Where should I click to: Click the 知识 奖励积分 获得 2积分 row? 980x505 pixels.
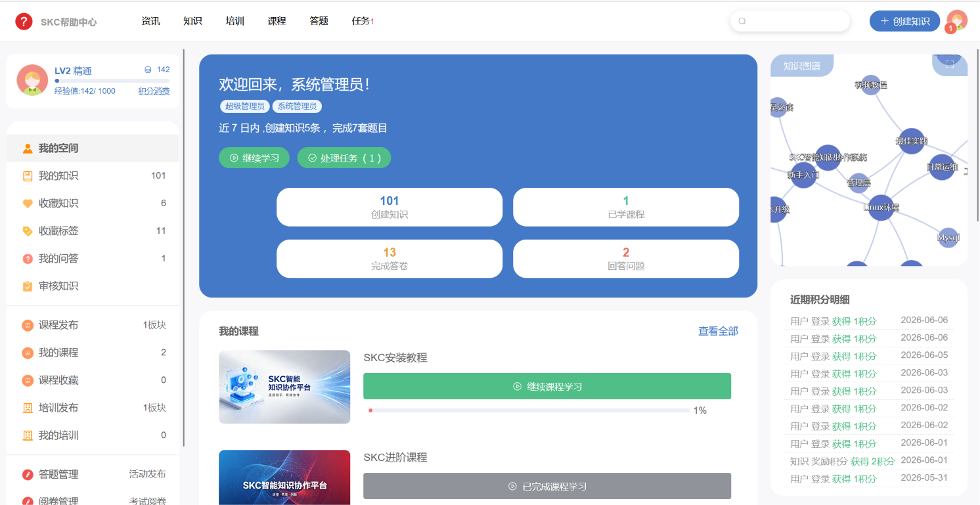(x=869, y=461)
